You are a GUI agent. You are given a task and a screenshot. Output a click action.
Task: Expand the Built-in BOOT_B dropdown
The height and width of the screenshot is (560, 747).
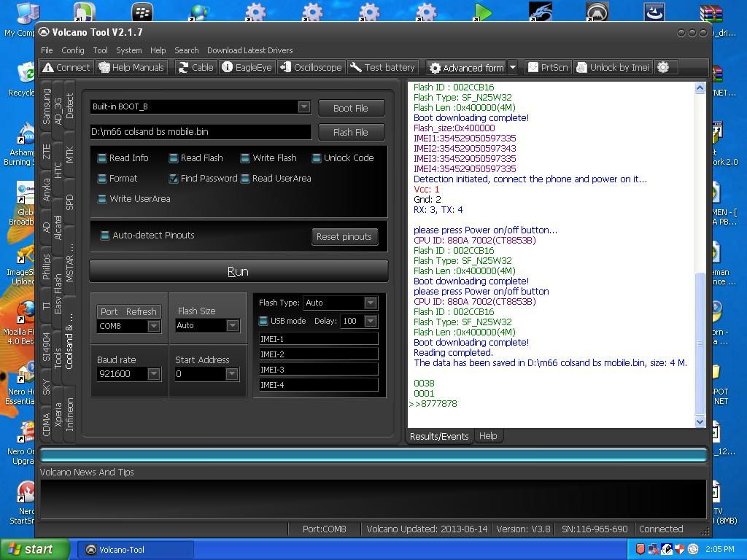[303, 107]
